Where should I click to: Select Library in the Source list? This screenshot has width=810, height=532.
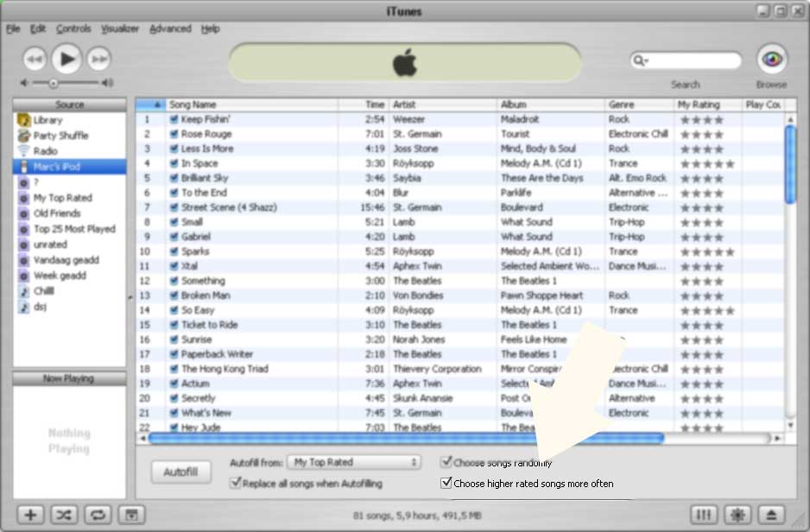(x=69, y=120)
